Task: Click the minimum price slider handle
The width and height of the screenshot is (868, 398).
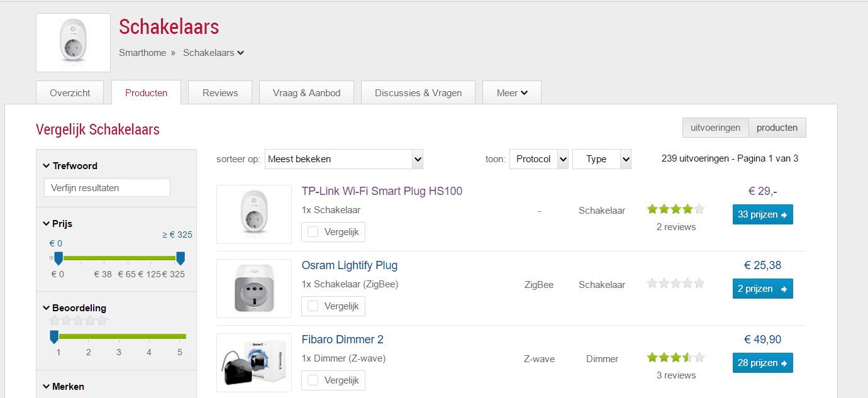Action: pos(58,258)
